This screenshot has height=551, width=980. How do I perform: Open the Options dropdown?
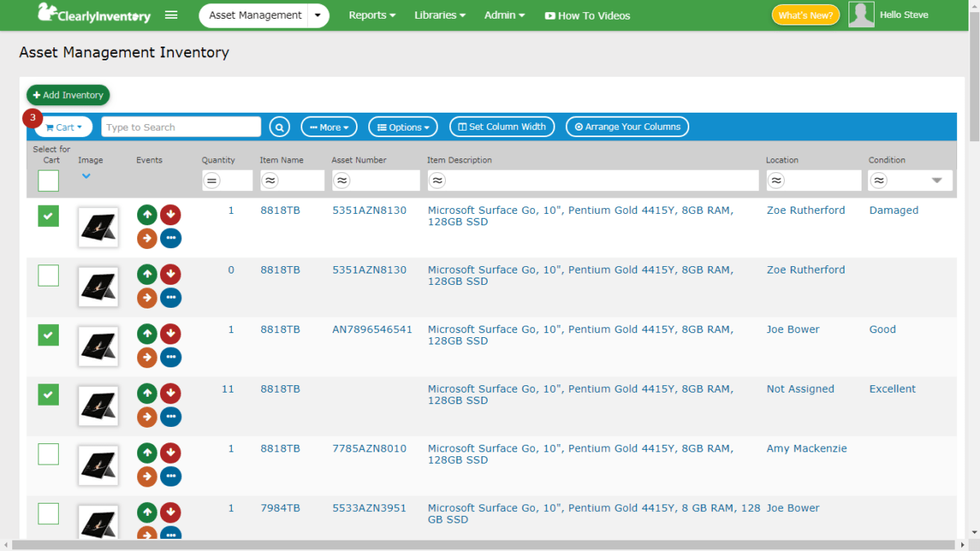[403, 127]
